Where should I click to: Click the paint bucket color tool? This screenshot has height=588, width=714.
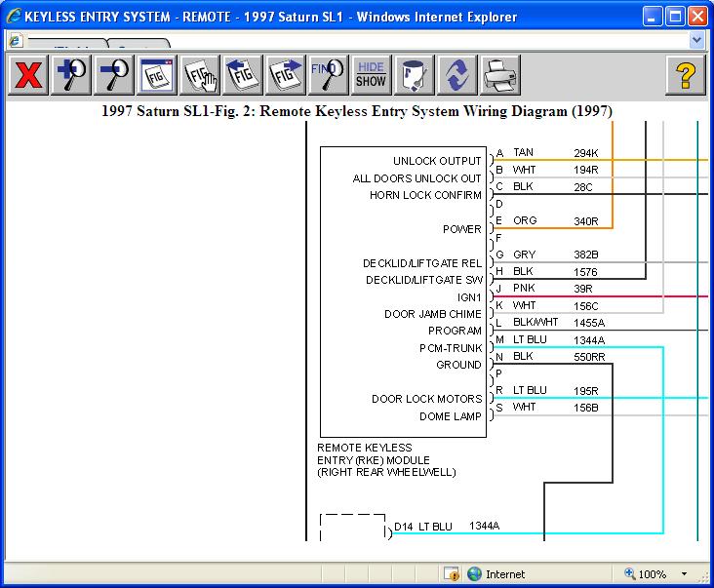click(413, 75)
